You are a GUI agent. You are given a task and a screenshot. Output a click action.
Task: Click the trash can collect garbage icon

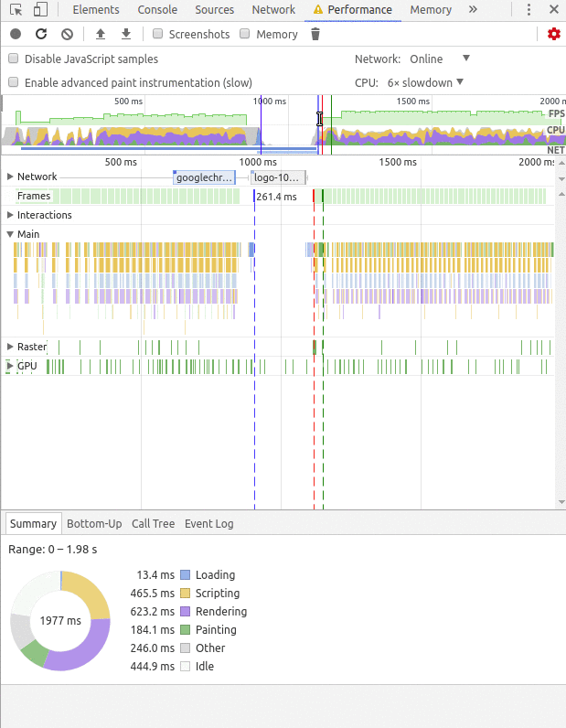pos(315,34)
